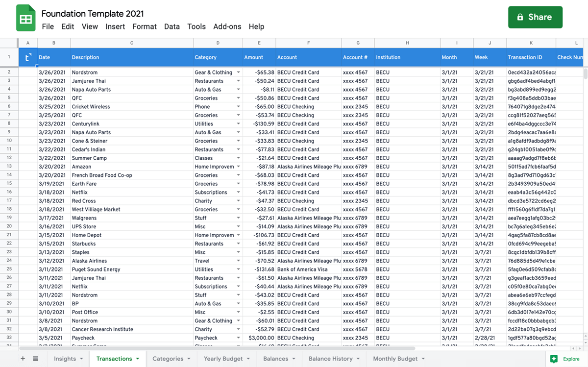The height and width of the screenshot is (367, 588).
Task: Click the add sheet plus icon
Action: click(x=23, y=359)
